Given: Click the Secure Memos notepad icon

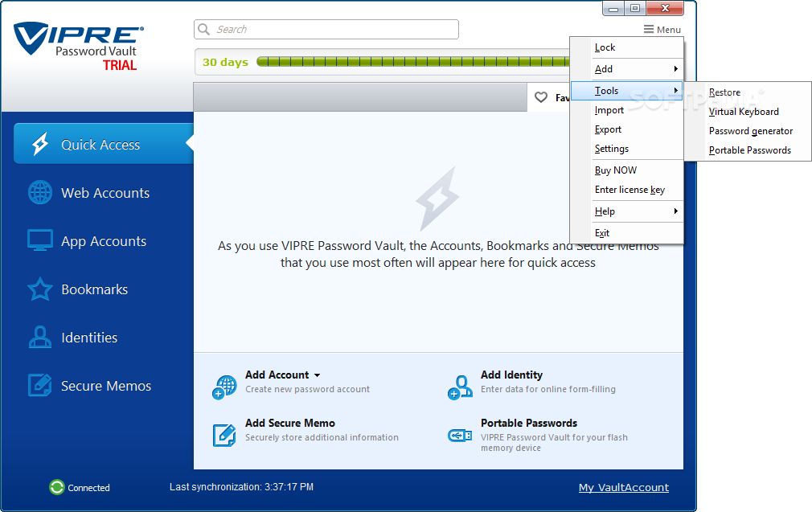Looking at the screenshot, I should point(40,385).
